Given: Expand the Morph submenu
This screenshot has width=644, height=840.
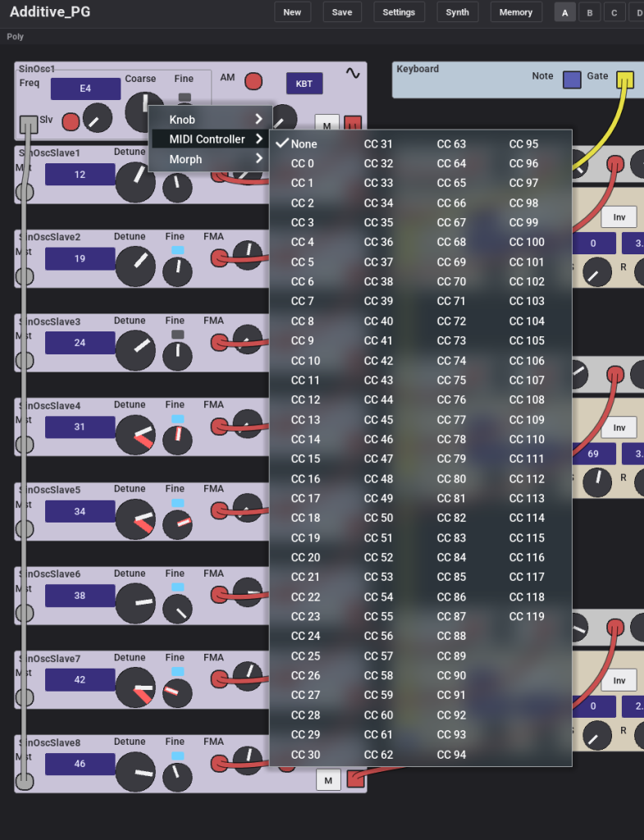Looking at the screenshot, I should [x=210, y=159].
